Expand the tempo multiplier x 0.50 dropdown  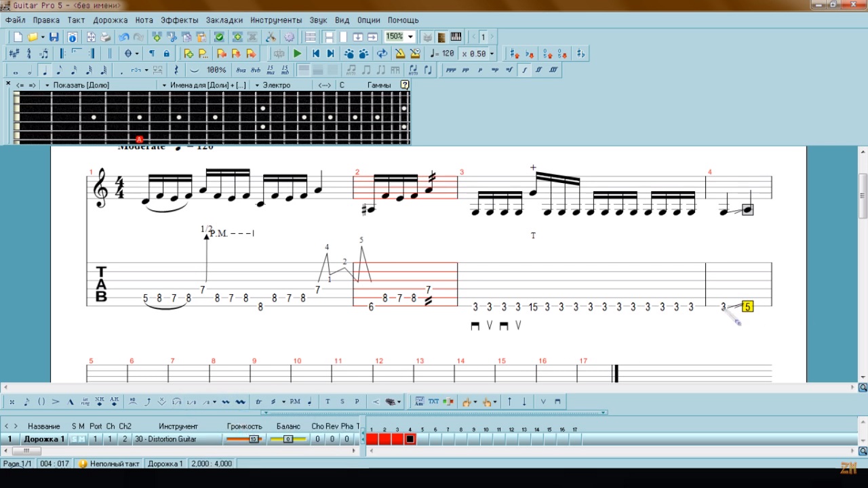pyautogui.click(x=492, y=54)
